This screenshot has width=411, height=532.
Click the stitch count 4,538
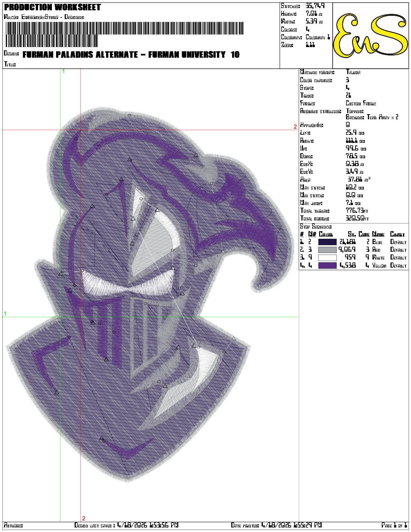pos(347,265)
